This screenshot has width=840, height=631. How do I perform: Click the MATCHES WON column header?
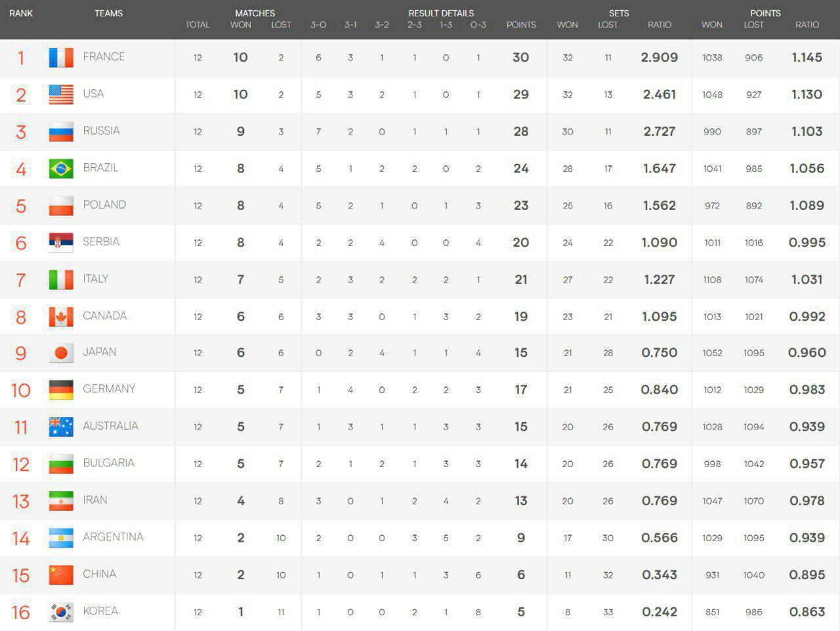pyautogui.click(x=241, y=25)
